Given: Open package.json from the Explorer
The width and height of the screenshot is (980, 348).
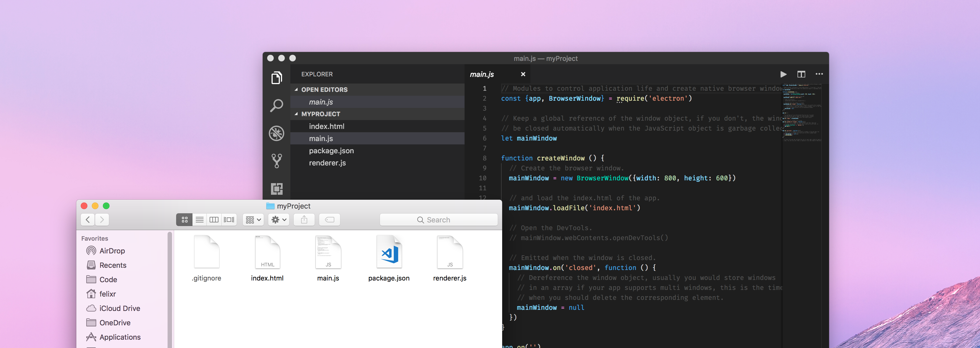Looking at the screenshot, I should click(x=331, y=150).
